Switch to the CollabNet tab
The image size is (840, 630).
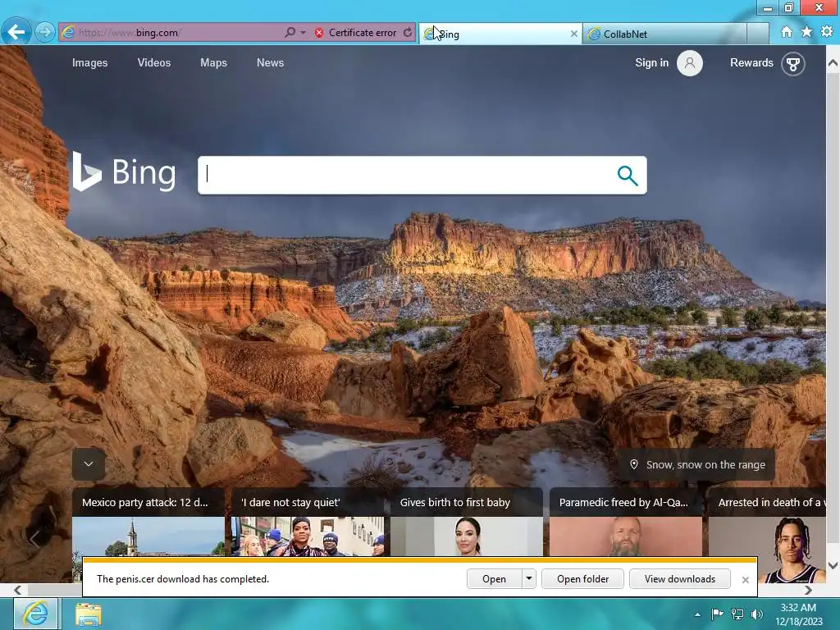tap(664, 34)
